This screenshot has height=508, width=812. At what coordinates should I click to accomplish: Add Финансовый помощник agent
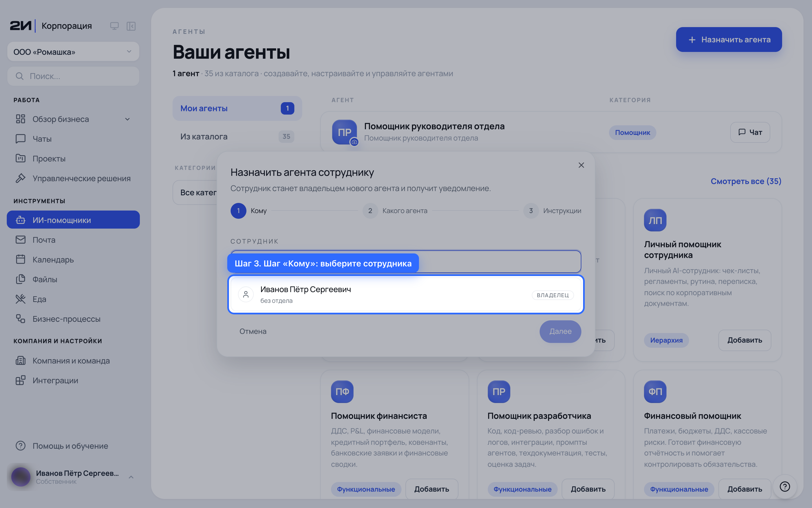coord(745,489)
